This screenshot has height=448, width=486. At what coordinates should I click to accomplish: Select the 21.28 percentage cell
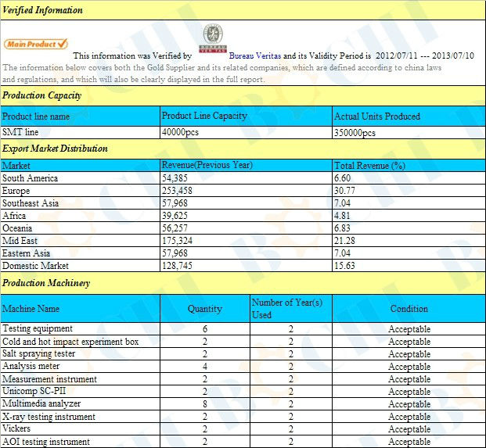pyautogui.click(x=409, y=241)
